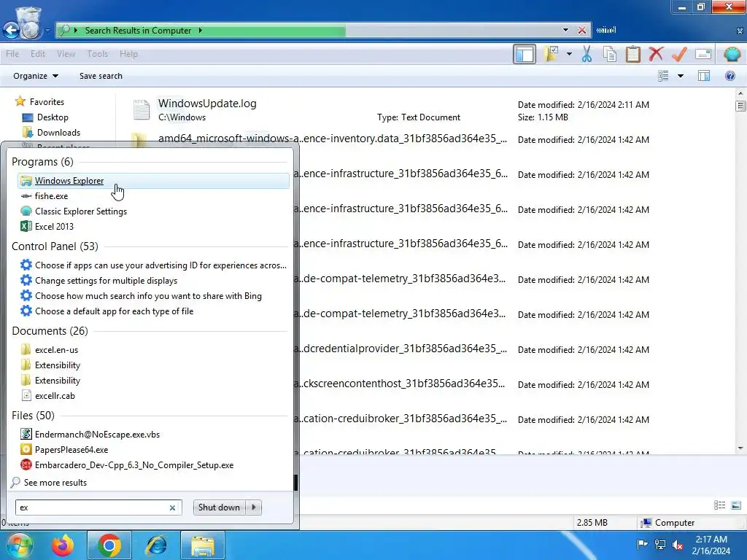Screen dimensions: 747x560
Task: Open Internet Explorer from the taskbar
Action: point(156,545)
